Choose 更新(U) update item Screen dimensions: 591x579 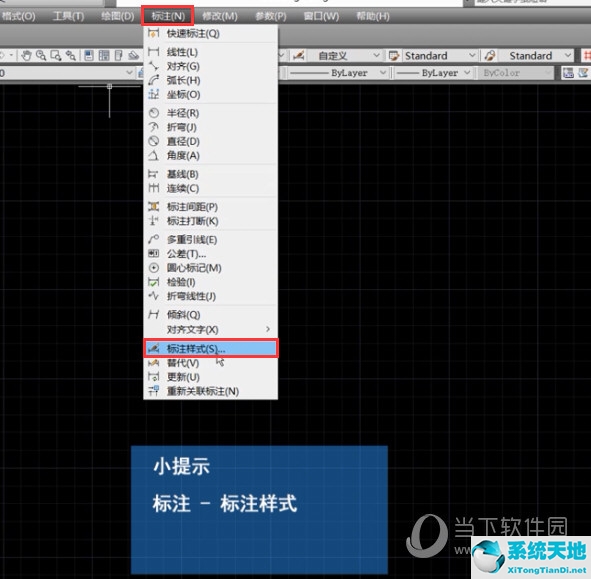[211, 377]
